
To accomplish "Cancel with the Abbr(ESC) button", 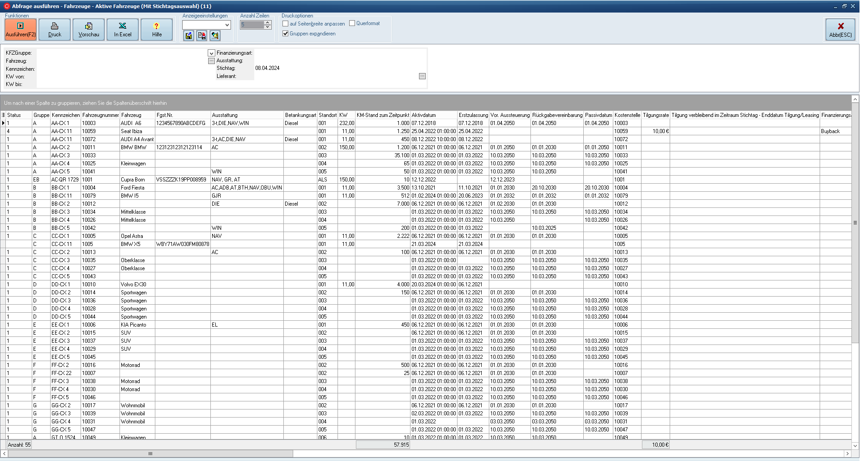I will tap(840, 30).
